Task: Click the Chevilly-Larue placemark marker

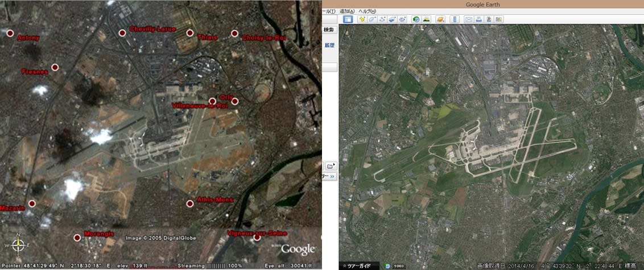Action: (x=122, y=33)
